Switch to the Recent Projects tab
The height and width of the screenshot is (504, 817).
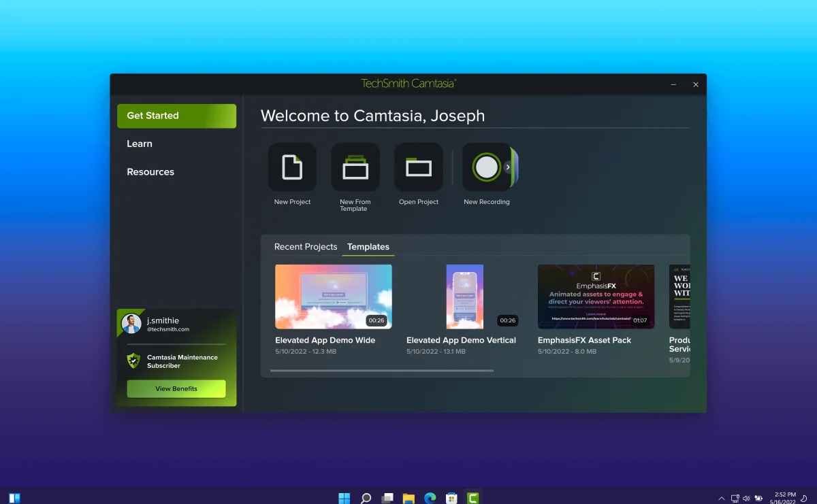tap(305, 247)
